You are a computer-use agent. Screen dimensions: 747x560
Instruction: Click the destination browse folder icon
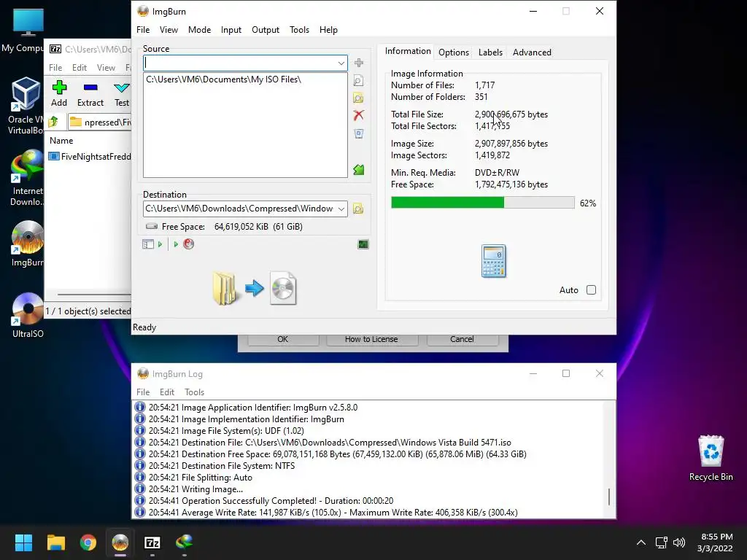coord(358,209)
